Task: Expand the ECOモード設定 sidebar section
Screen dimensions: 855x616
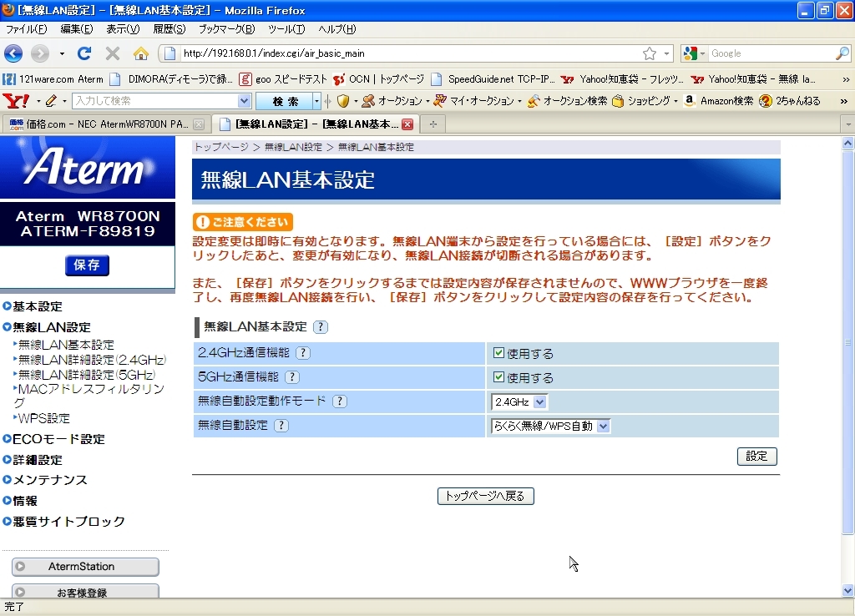Action: pos(58,439)
